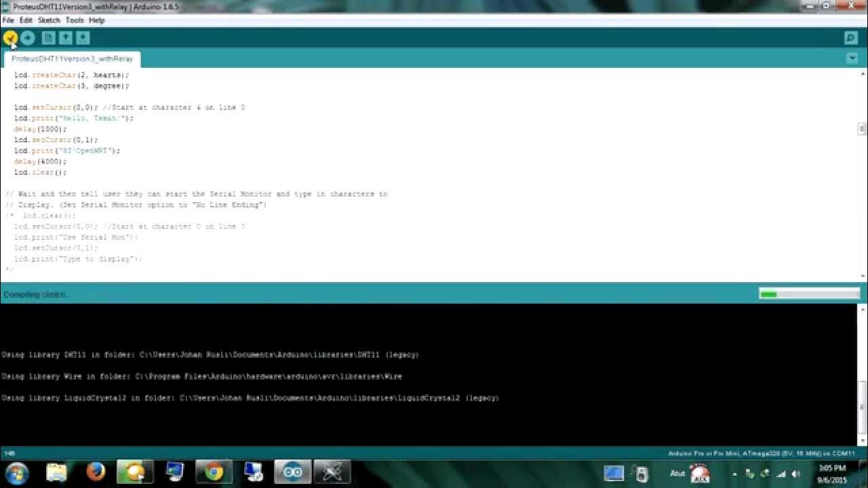868x488 pixels.
Task: Click the blue monitor tray icon
Action: pos(614,473)
